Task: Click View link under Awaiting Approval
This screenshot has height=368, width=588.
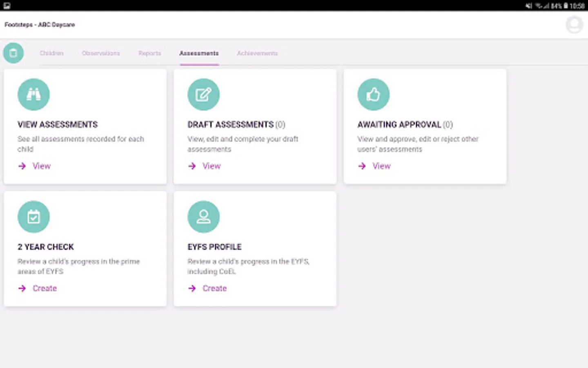Action: click(x=381, y=166)
